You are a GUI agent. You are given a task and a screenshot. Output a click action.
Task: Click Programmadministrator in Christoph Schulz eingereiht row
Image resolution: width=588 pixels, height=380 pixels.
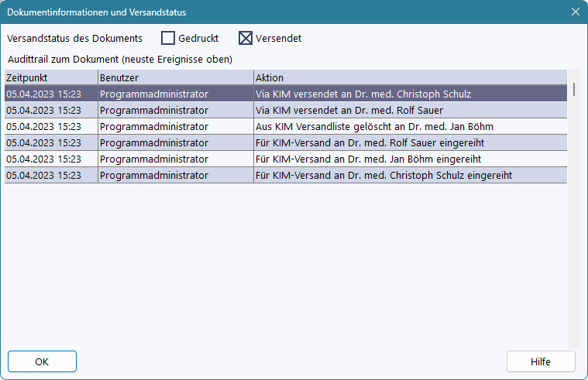[x=153, y=175]
